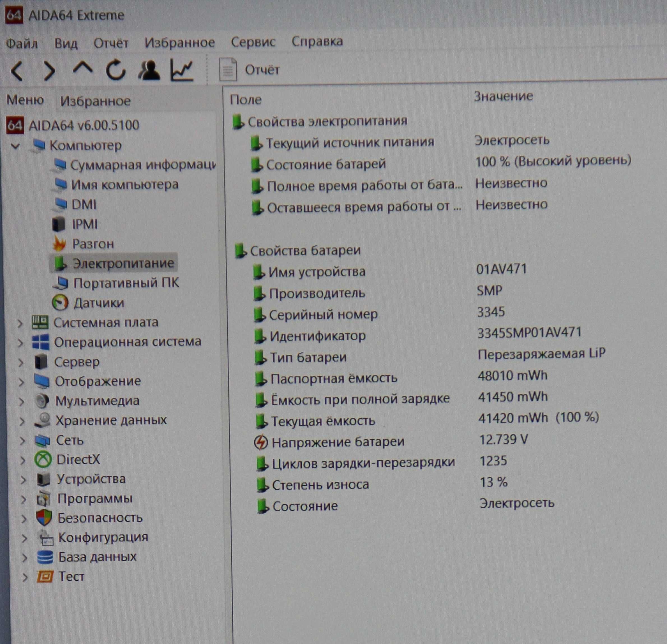
Task: Click the Системная плата motherboard icon
Action: (x=40, y=322)
